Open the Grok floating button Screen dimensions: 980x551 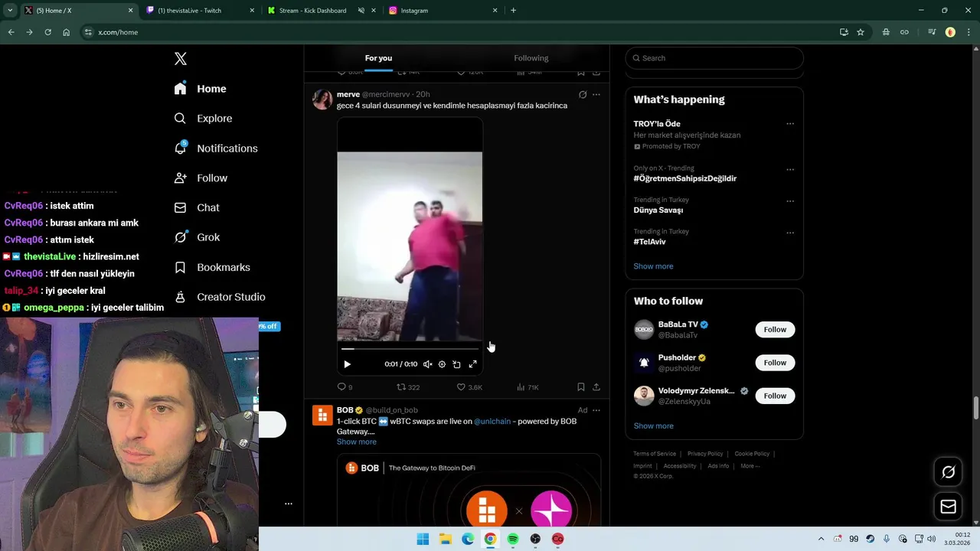tap(948, 472)
